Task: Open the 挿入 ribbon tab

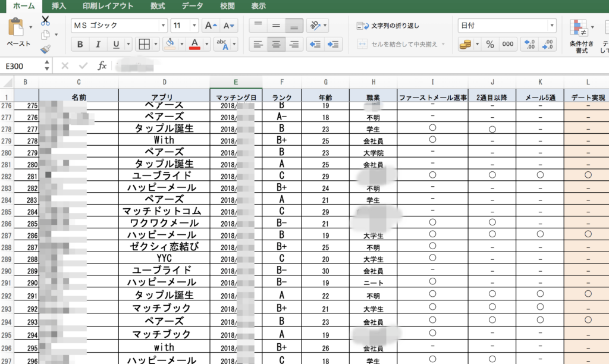Action: pyautogui.click(x=59, y=6)
